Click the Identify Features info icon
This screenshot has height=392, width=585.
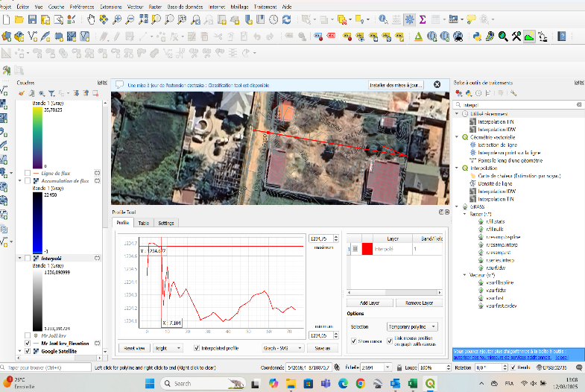[x=383, y=19]
